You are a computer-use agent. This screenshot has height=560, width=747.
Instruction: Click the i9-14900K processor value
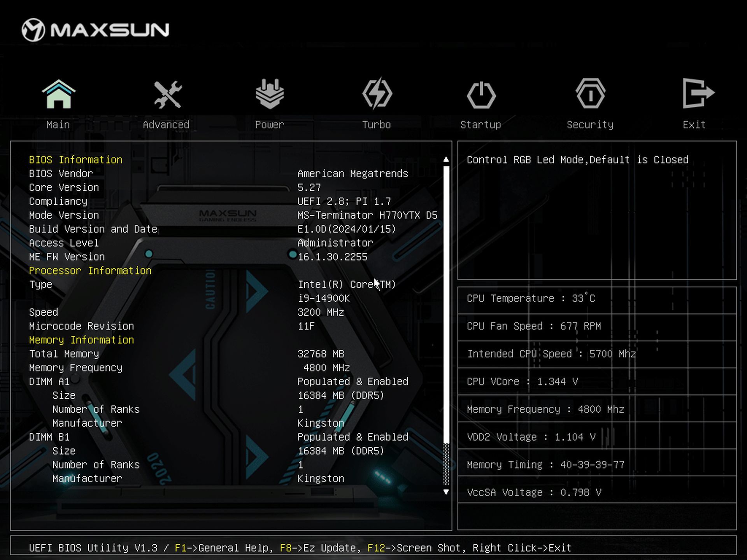click(324, 299)
